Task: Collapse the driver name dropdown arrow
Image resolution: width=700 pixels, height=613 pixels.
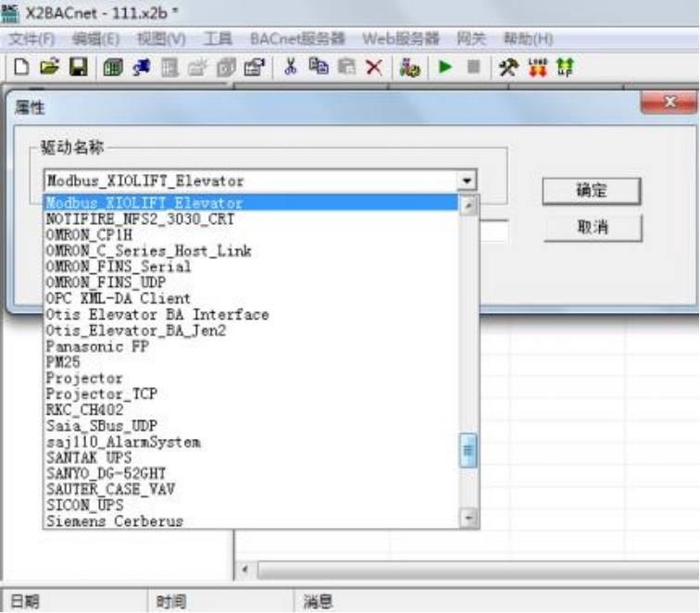Action: coord(467,181)
